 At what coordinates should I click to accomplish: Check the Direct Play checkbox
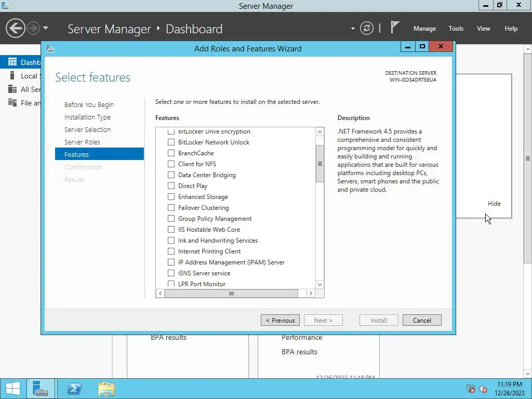click(171, 186)
